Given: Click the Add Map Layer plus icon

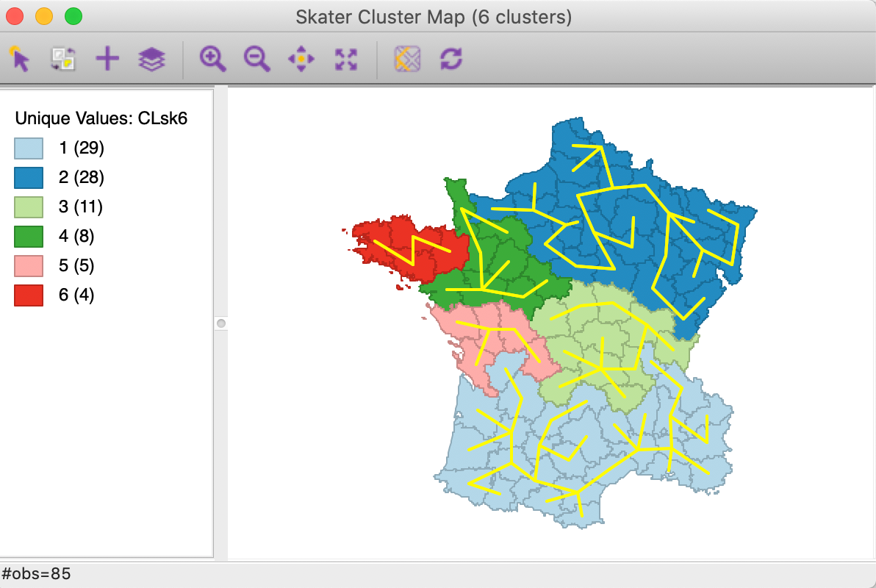Looking at the screenshot, I should 107,59.
